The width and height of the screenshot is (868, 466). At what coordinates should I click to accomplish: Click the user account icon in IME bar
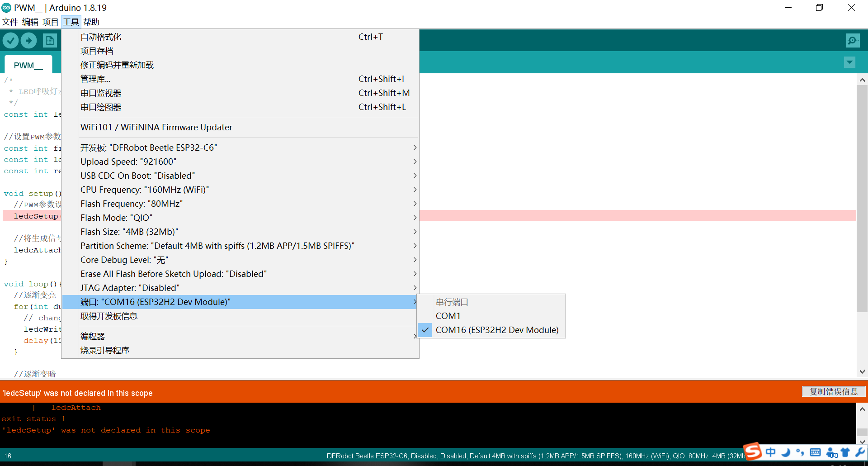(831, 452)
